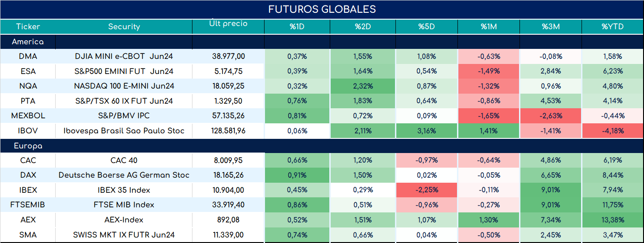
Task: Select the IBOV %YTD value -4,18%
Action: click(613, 131)
